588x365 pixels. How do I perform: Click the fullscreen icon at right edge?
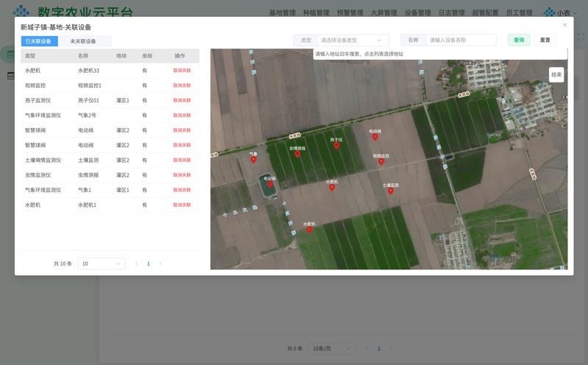click(581, 36)
